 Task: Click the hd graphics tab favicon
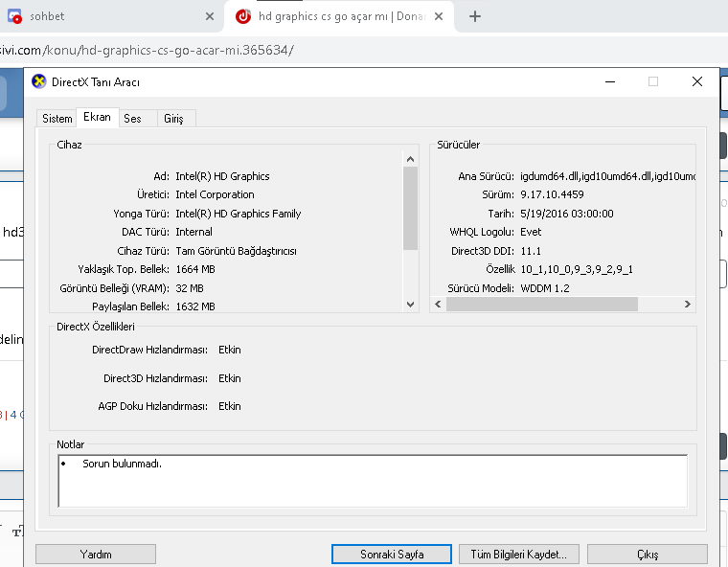click(243, 16)
